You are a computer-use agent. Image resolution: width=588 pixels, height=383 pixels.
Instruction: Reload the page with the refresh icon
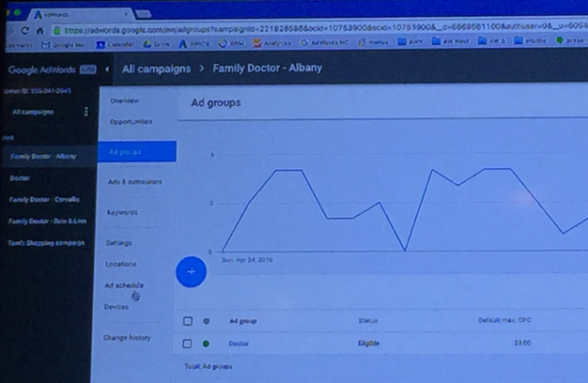(x=24, y=31)
